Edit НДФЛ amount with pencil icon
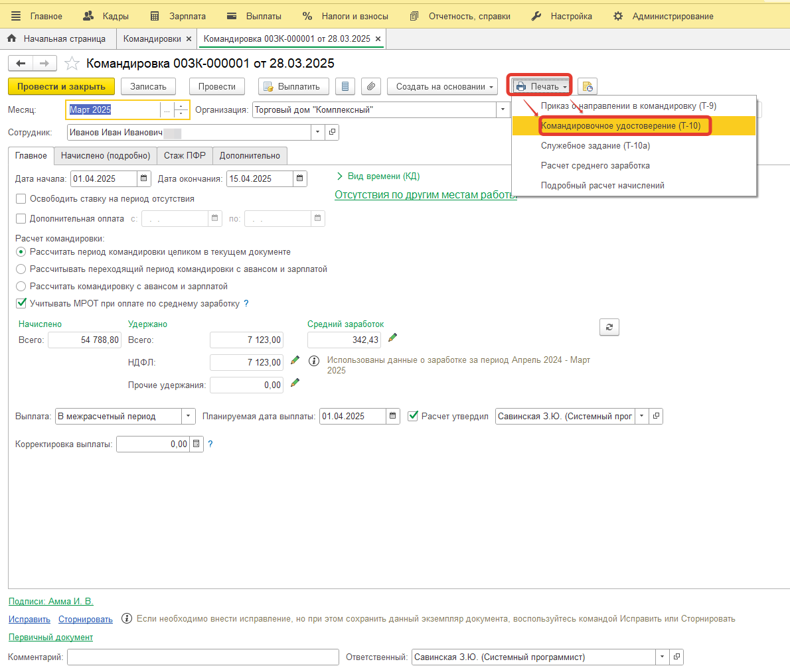 coord(295,361)
